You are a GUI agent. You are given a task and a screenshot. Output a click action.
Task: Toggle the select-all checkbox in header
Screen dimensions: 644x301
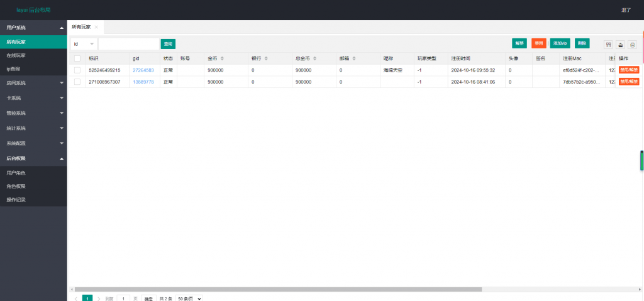[77, 58]
